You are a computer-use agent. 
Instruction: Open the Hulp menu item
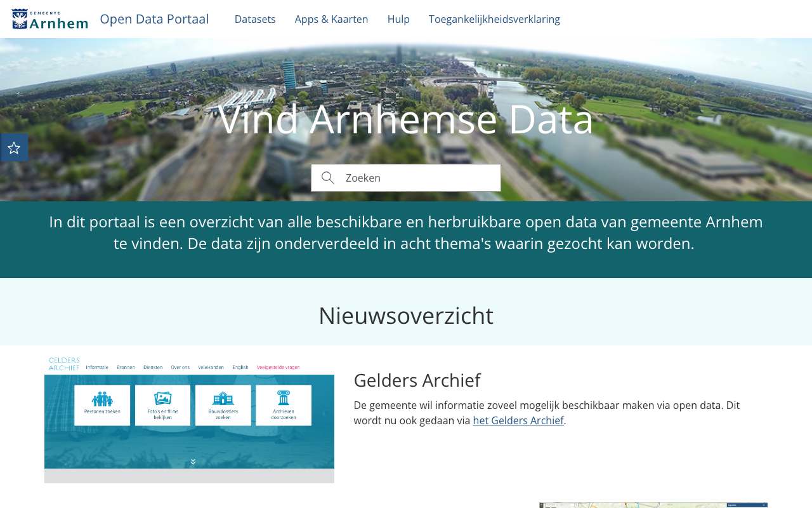coord(398,19)
